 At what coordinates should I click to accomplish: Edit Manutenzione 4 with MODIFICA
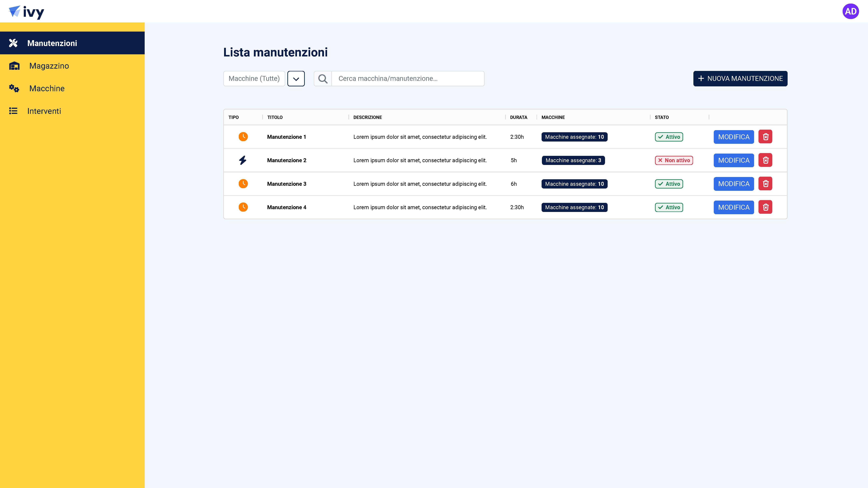coord(734,207)
